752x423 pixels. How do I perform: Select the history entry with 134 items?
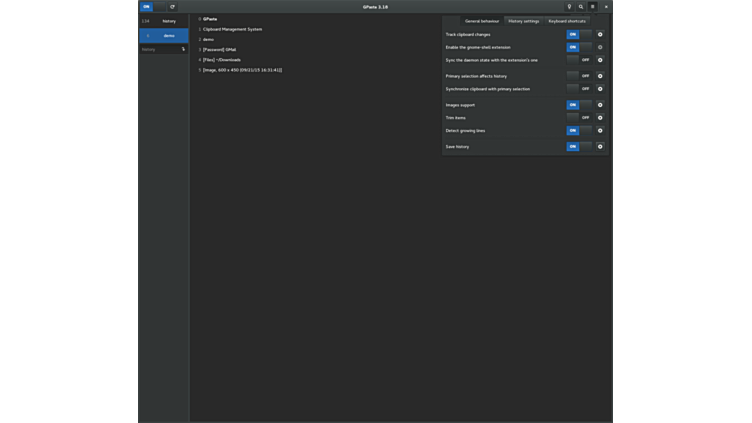tap(164, 21)
